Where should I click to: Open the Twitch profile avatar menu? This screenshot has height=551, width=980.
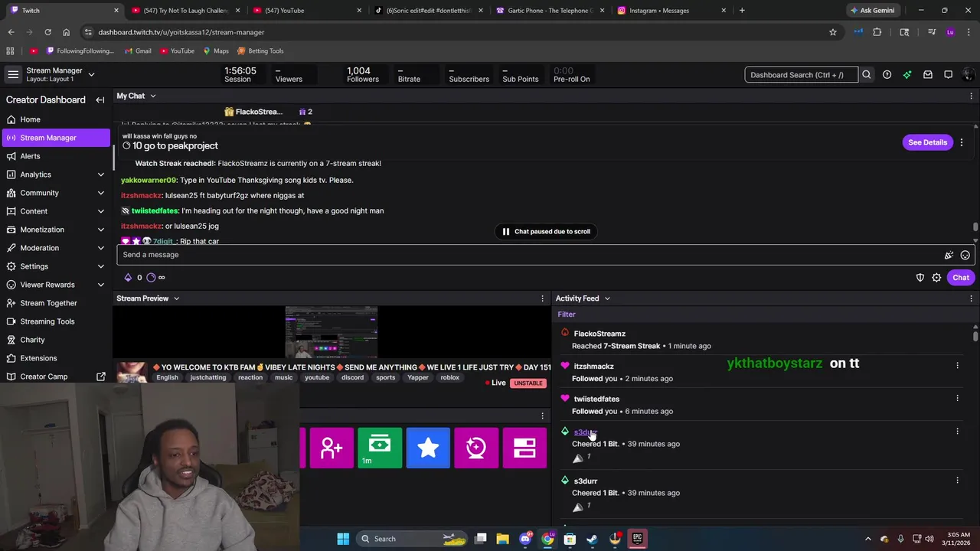tap(968, 75)
